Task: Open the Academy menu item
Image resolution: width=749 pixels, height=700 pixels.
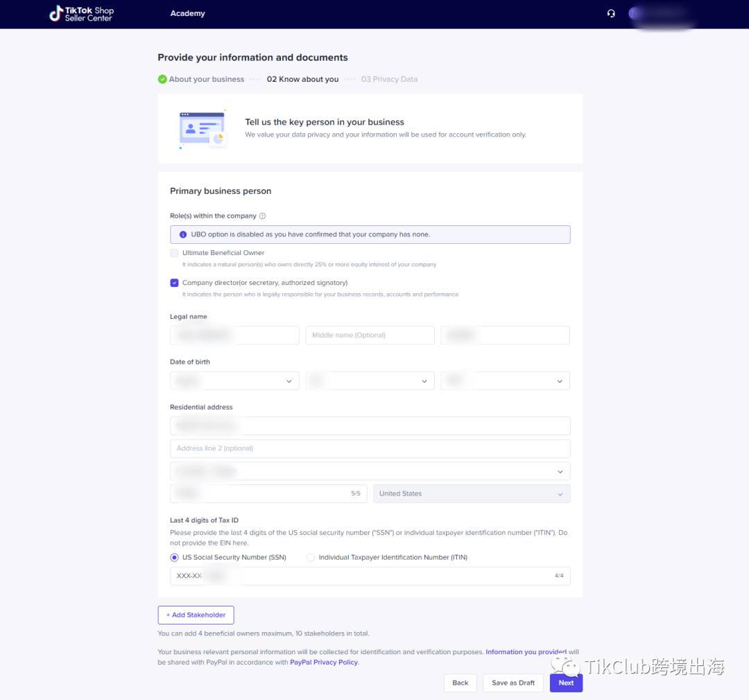Action: point(188,14)
